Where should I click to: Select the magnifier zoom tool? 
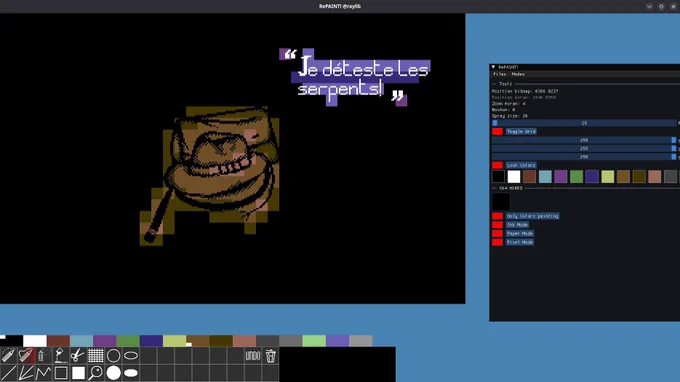[x=96, y=373]
